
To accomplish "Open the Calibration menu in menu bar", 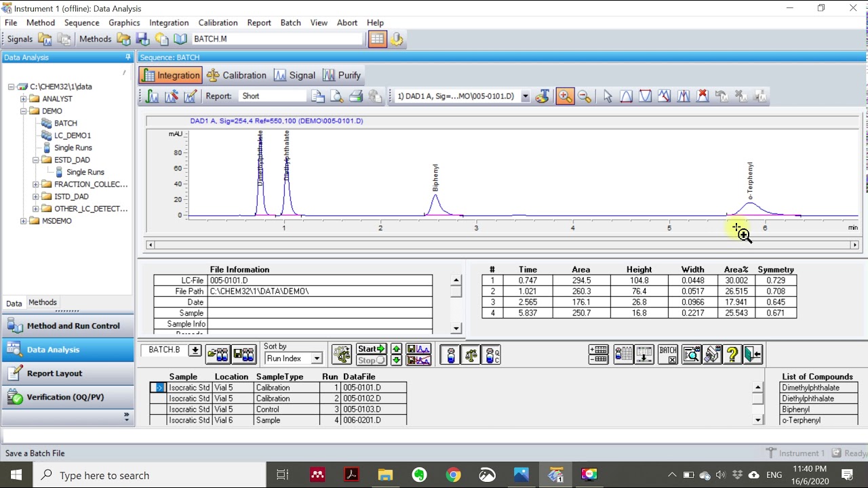I will (x=218, y=22).
